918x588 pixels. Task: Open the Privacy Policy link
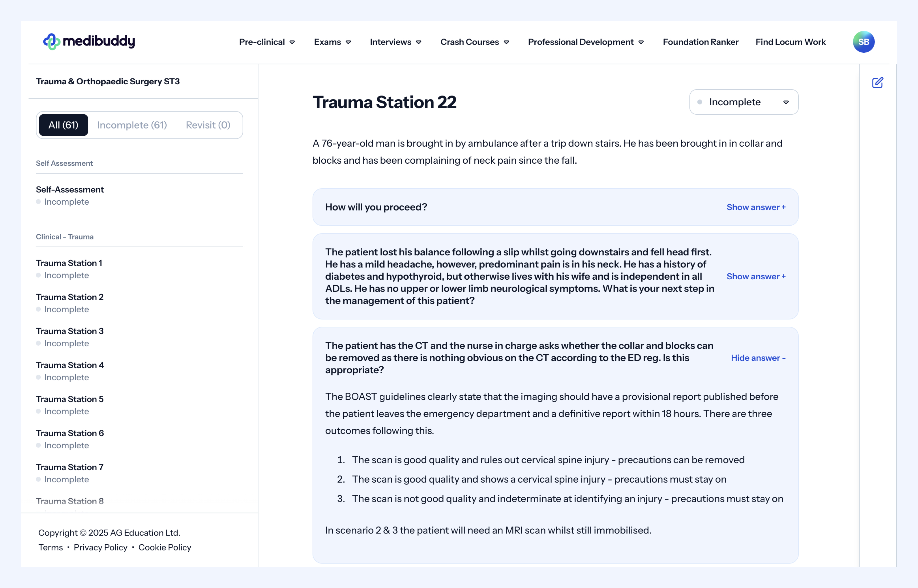[x=100, y=547]
